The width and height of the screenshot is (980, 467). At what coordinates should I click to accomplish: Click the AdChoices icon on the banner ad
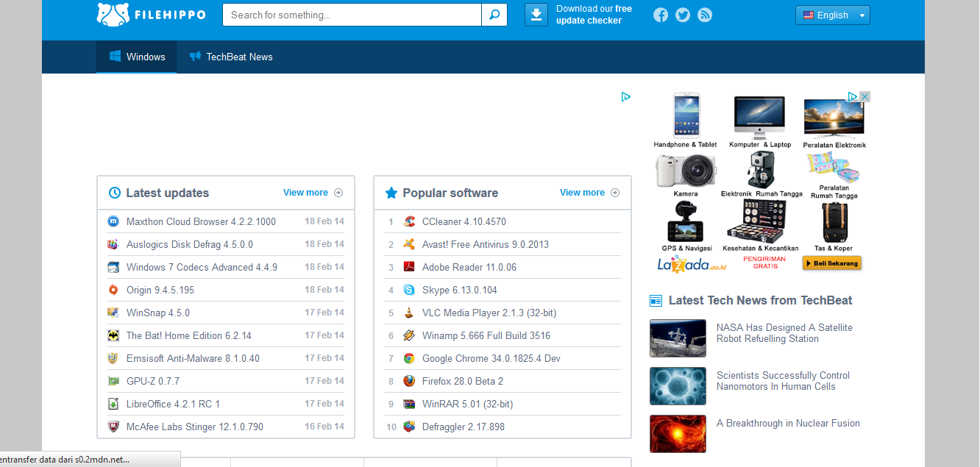coord(626,96)
